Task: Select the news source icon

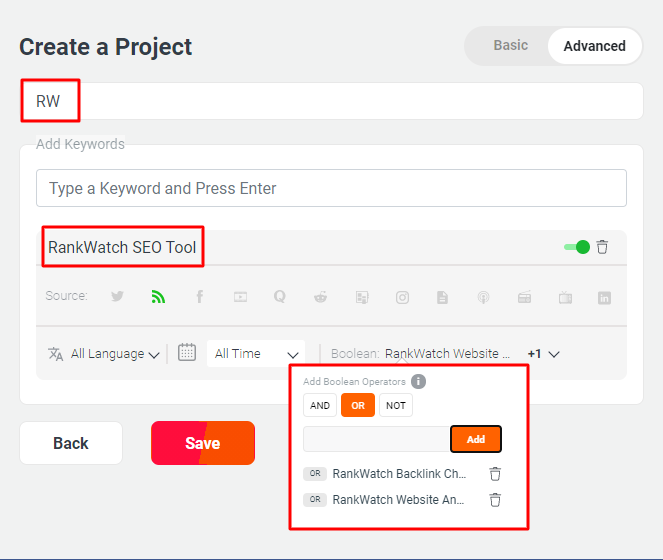Action: [362, 298]
